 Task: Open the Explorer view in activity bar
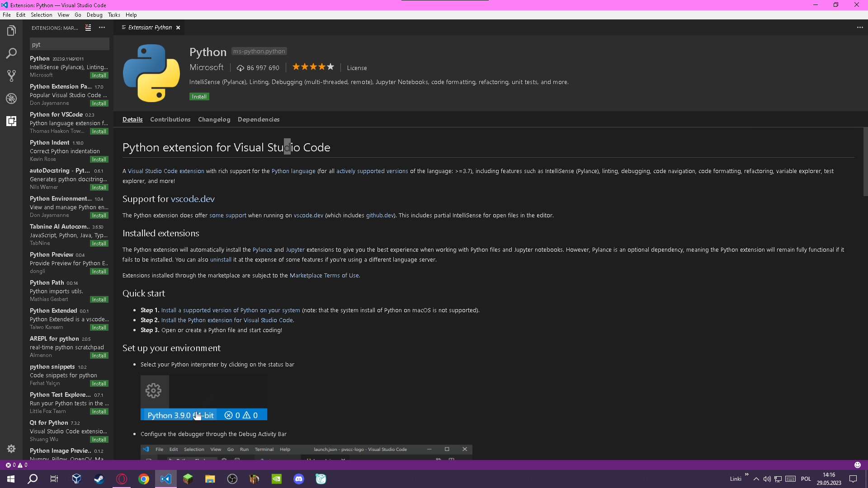coord(11,31)
